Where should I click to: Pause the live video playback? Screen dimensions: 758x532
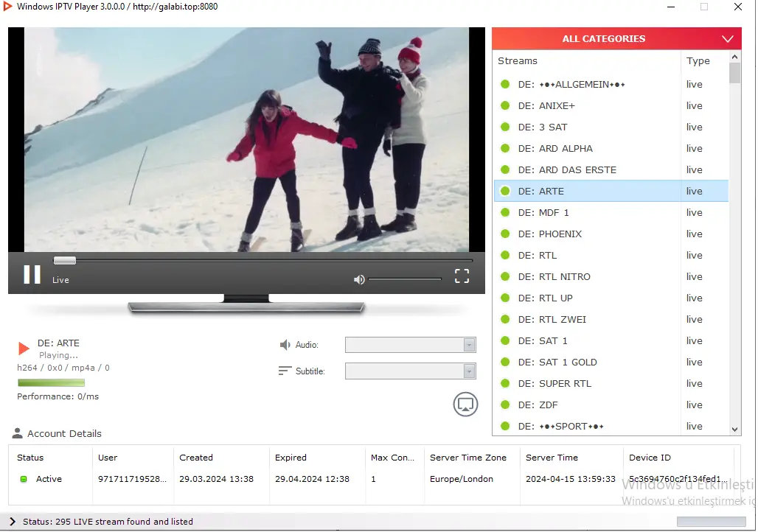pos(32,274)
